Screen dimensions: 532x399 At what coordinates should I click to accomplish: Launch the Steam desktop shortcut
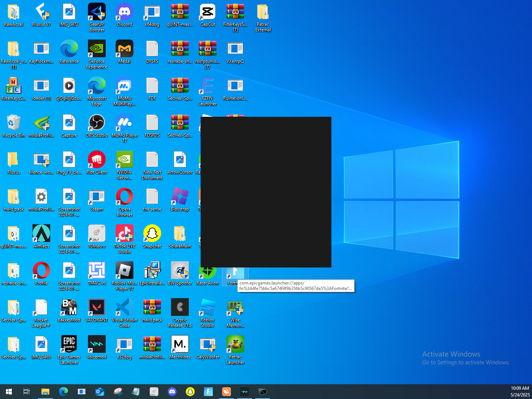97,197
